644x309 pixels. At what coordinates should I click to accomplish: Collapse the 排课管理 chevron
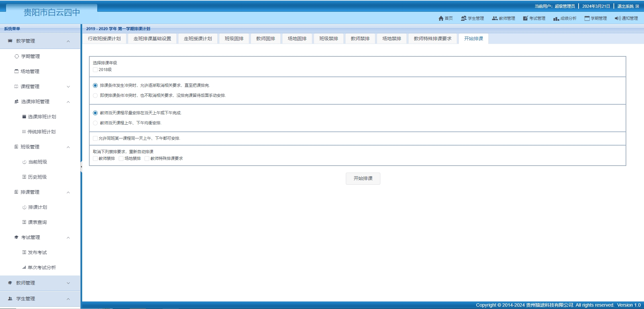click(x=68, y=192)
